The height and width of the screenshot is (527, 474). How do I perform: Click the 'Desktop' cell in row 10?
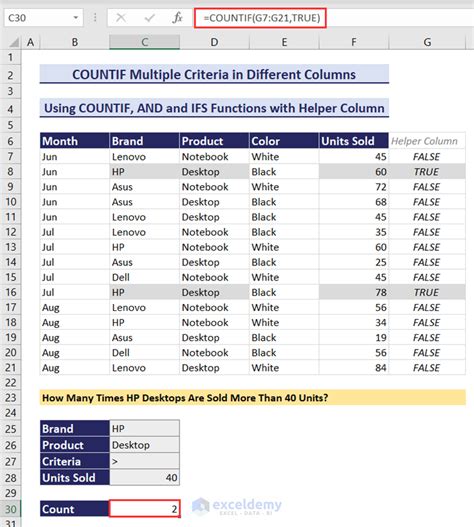pyautogui.click(x=214, y=202)
